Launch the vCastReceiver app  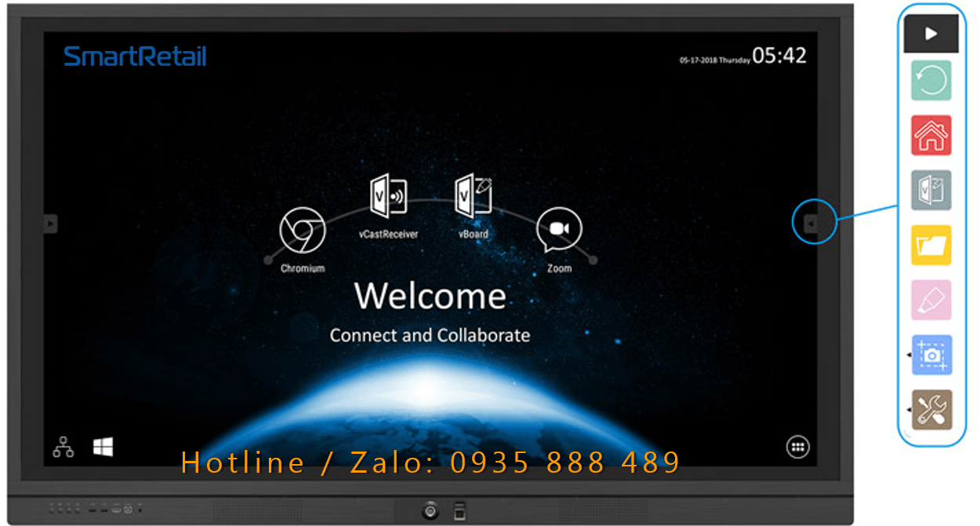pyautogui.click(x=388, y=196)
